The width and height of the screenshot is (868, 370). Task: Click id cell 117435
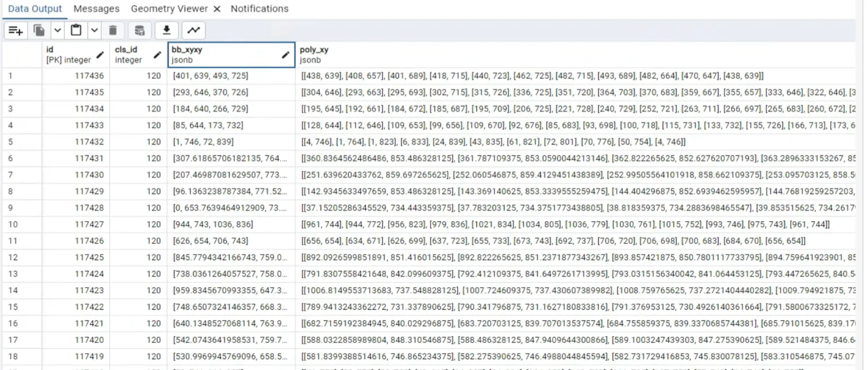[x=76, y=92]
